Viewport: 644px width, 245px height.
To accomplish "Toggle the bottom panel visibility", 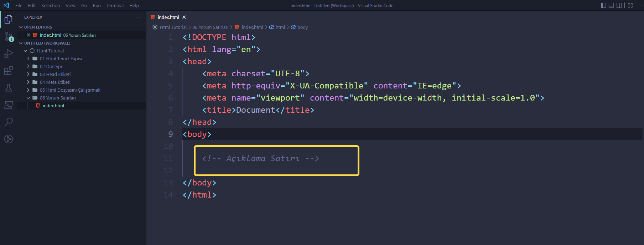I will [611, 5].
